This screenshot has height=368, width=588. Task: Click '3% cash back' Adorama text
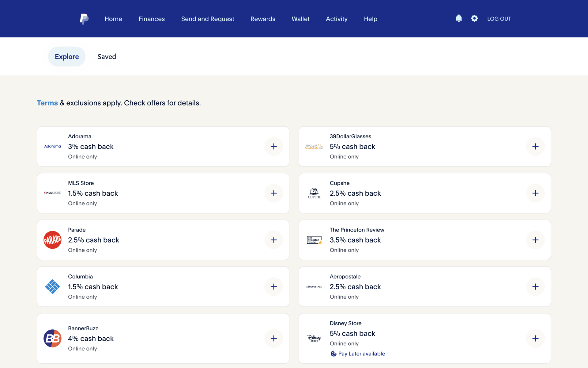91,147
